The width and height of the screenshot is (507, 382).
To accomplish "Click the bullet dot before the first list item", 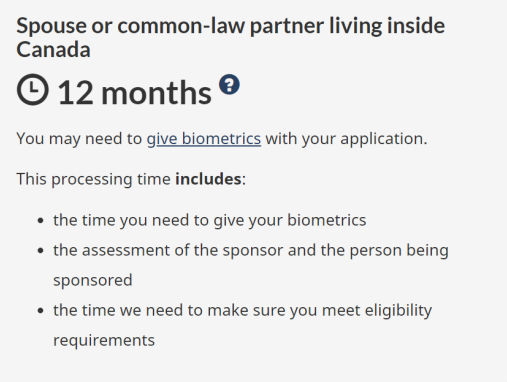I will coord(41,221).
